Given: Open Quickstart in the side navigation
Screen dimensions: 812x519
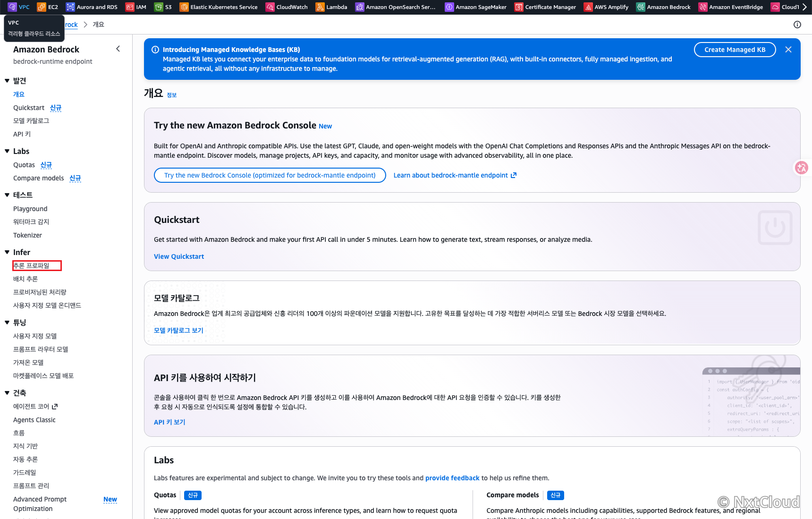Looking at the screenshot, I should (29, 108).
